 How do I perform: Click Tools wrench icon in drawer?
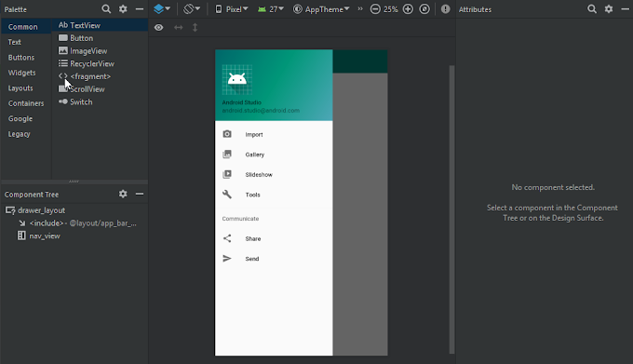tap(227, 195)
